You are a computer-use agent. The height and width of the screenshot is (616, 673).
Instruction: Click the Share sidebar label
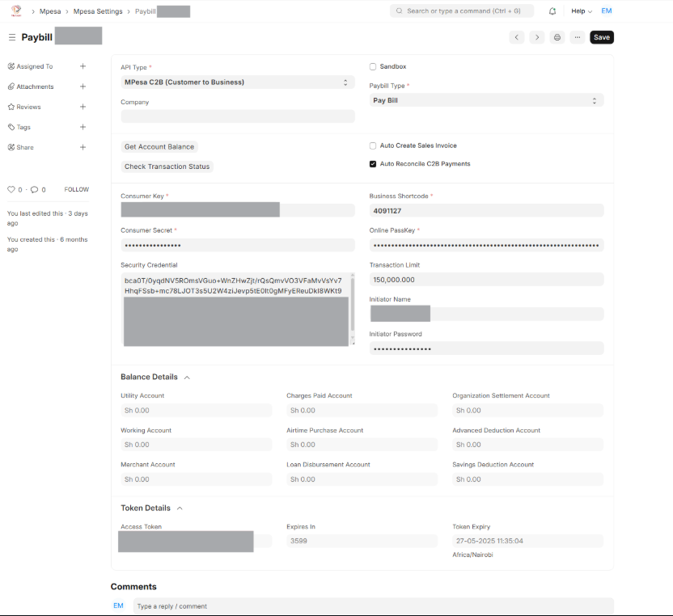pyautogui.click(x=25, y=147)
